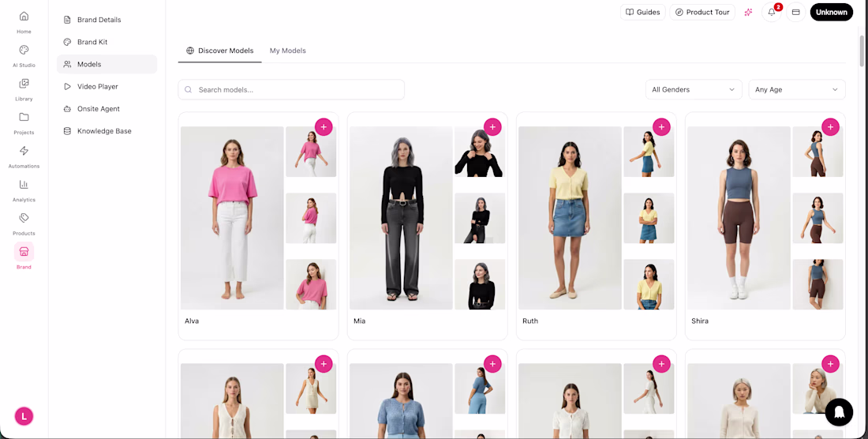868x439 pixels.
Task: Click the Alva model name
Action: click(x=192, y=321)
